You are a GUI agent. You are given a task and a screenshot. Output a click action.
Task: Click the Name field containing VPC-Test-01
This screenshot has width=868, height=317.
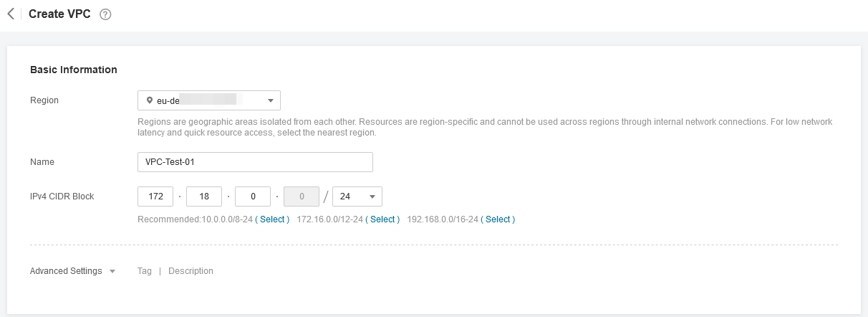click(255, 162)
